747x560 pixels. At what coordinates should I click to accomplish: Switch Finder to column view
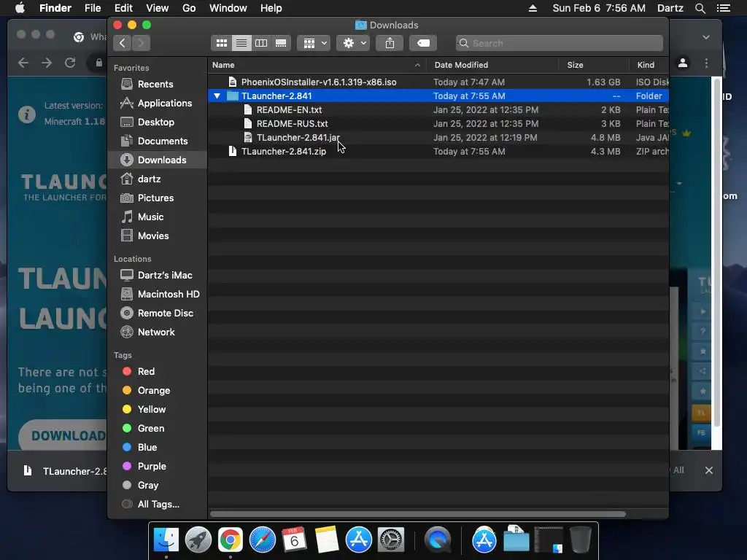[x=261, y=43]
